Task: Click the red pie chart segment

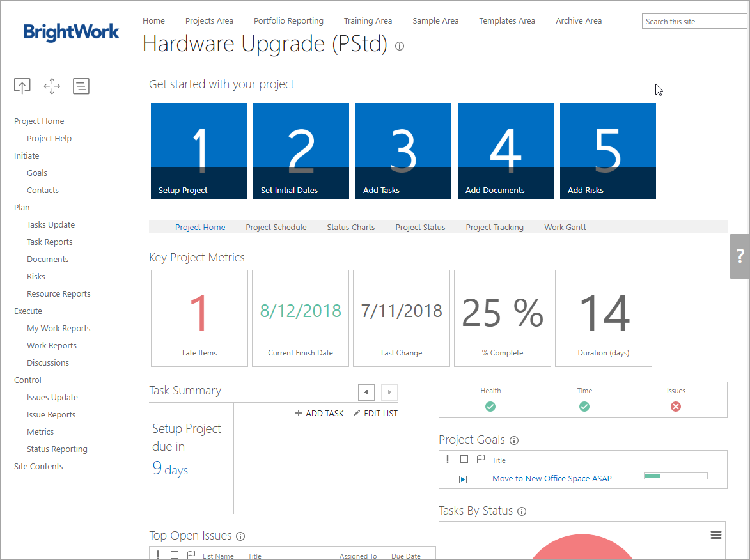Action: click(x=582, y=548)
